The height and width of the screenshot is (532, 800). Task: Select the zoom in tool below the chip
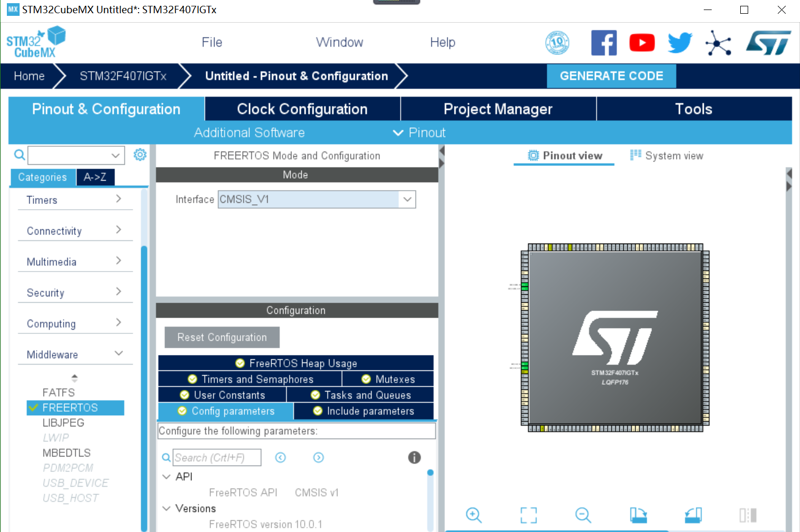pyautogui.click(x=473, y=515)
